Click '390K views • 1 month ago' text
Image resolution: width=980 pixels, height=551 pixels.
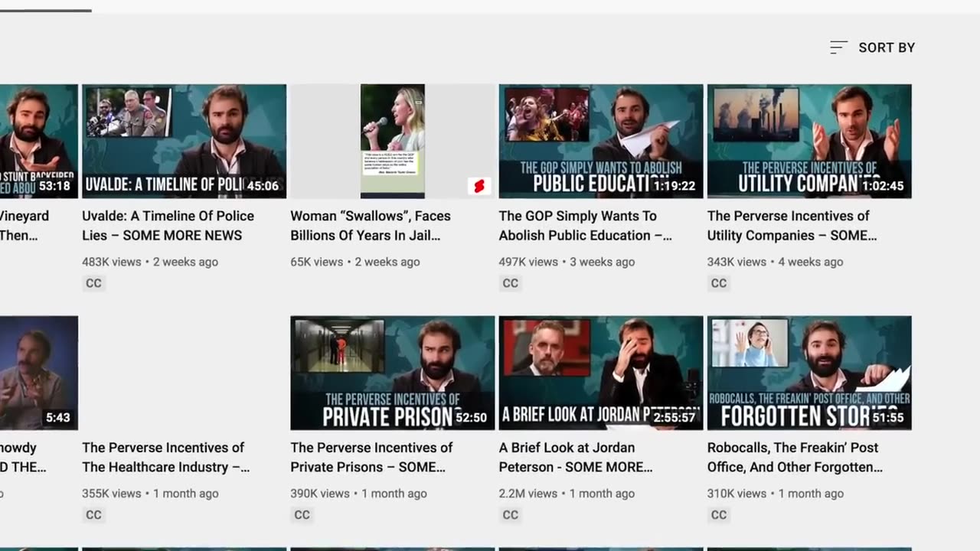pos(358,494)
